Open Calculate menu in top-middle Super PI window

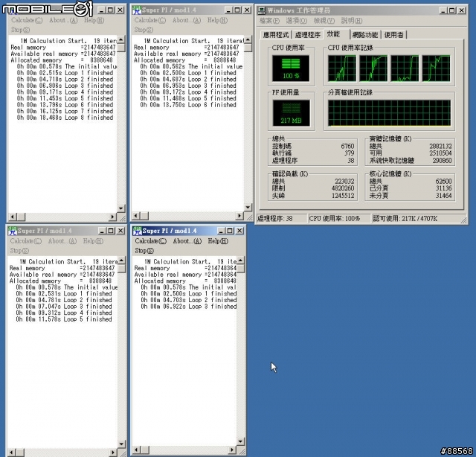point(150,20)
